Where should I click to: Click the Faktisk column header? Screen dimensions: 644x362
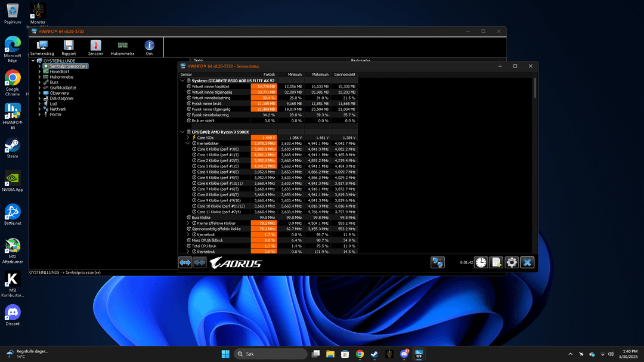(x=264, y=75)
